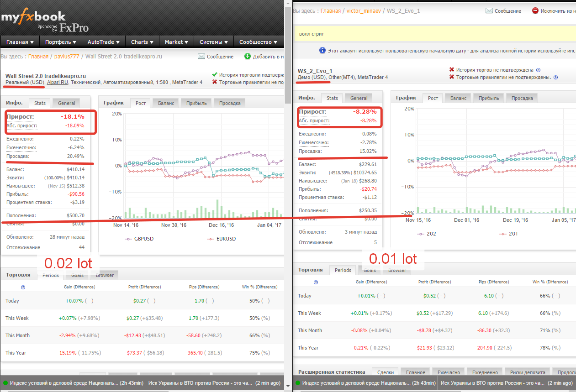This screenshot has height=392, width=576.
Task: Click victor_minaev breadcrumb link
Action: [x=364, y=11]
